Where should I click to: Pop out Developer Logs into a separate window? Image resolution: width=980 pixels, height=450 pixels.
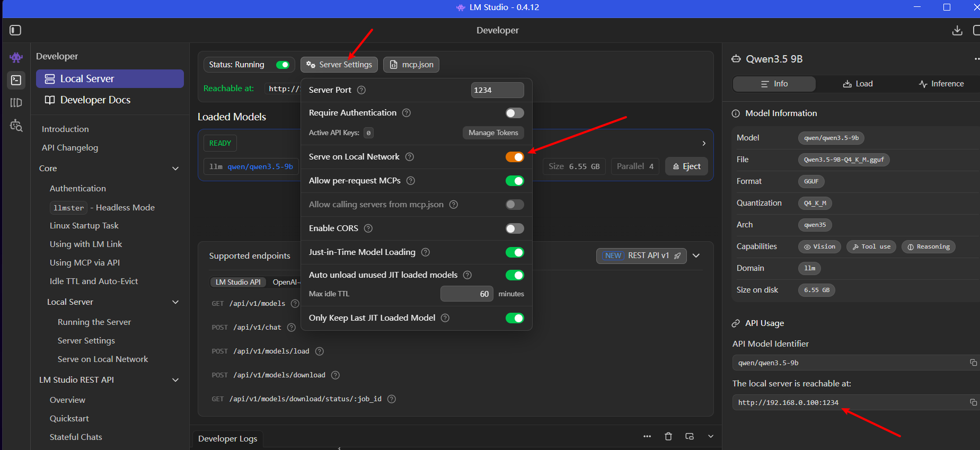(690, 436)
